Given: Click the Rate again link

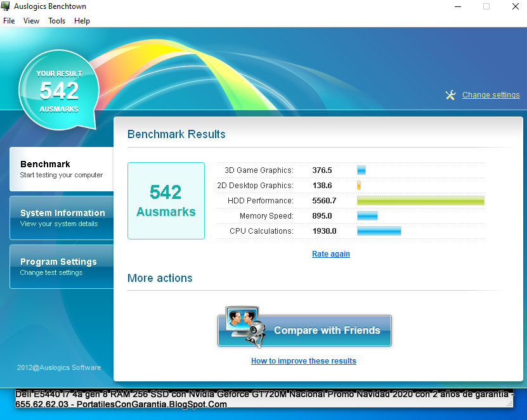Looking at the screenshot, I should pos(330,254).
